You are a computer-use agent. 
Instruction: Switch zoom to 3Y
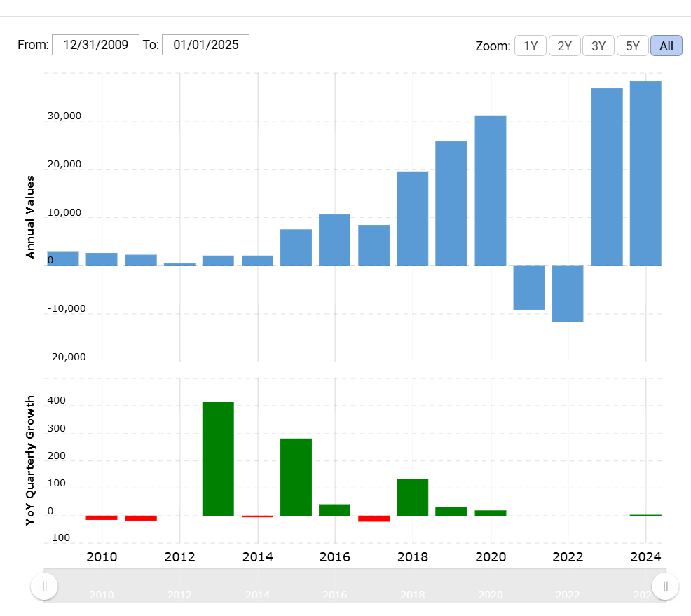pyautogui.click(x=598, y=46)
